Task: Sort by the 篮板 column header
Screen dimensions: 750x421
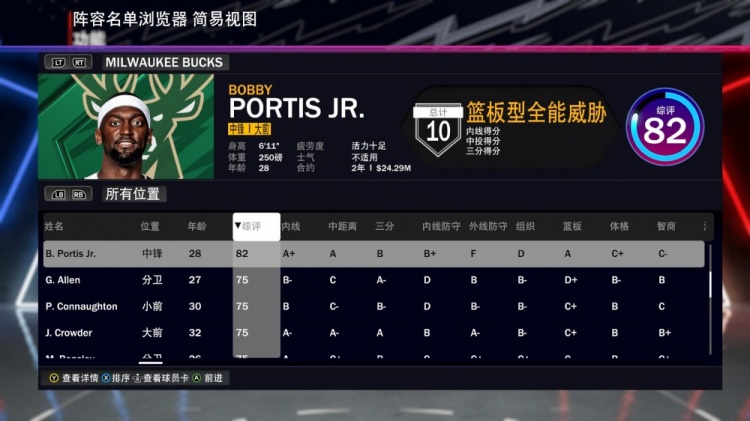Action: (572, 226)
